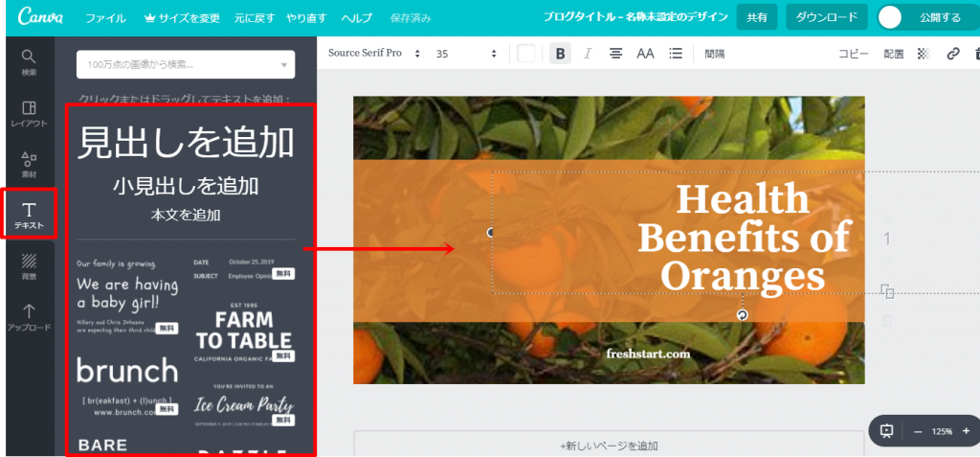Open the 素材 elements sidebar panel
Screen dimensions: 980x457
(x=29, y=165)
